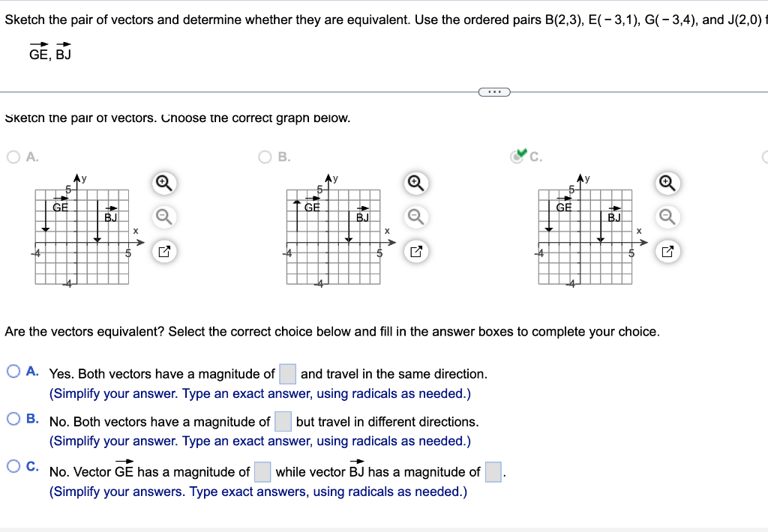Choose answer A: vectors are equivalent

pyautogui.click(x=13, y=371)
